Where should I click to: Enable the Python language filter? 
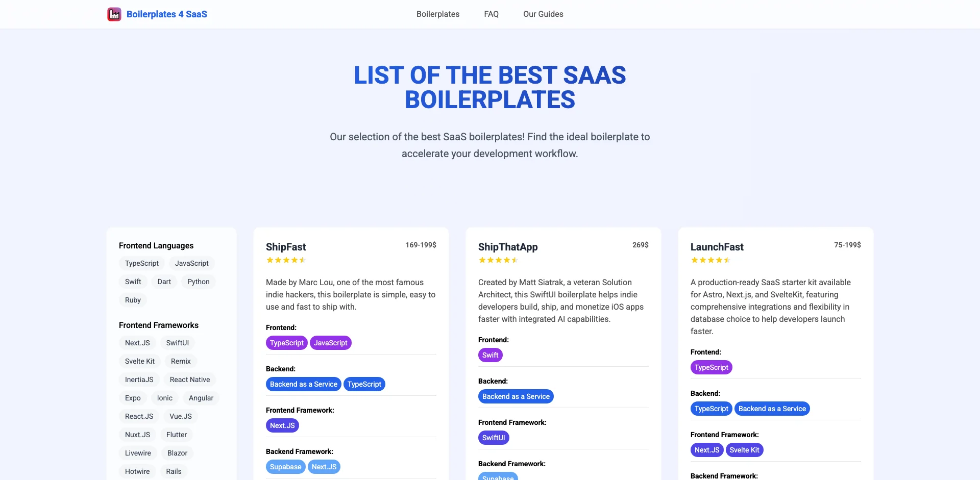click(198, 281)
